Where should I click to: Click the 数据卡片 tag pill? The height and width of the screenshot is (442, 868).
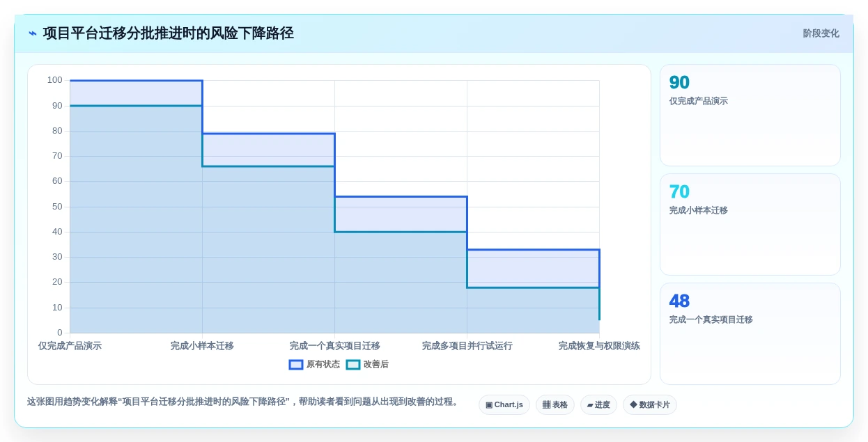click(x=650, y=404)
